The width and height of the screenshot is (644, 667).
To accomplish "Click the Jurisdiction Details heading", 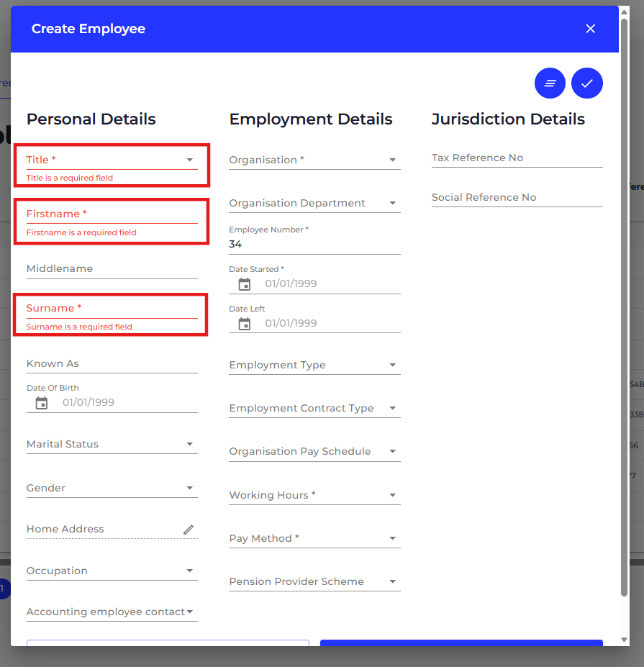I will coord(508,119).
